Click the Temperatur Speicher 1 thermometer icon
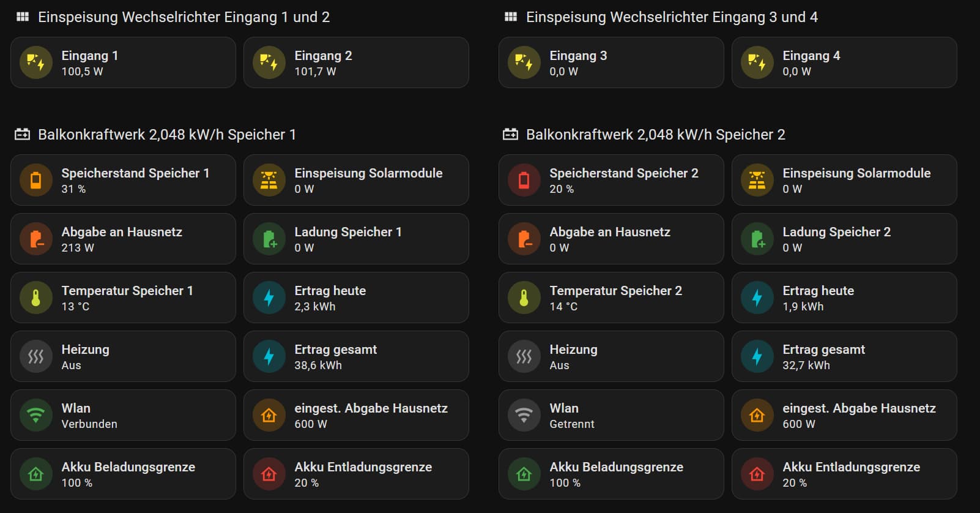Image resolution: width=980 pixels, height=513 pixels. coord(36,298)
